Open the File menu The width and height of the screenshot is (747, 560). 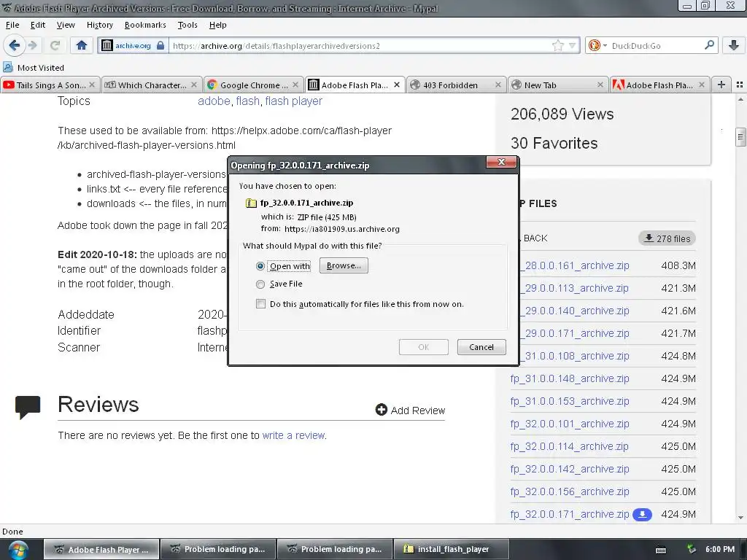click(x=12, y=25)
